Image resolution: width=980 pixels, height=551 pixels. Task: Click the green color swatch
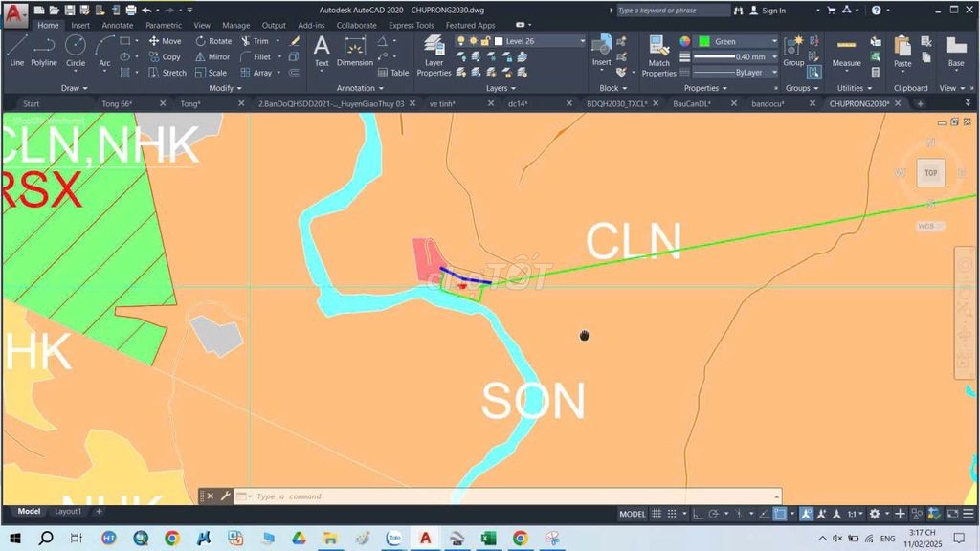(703, 41)
